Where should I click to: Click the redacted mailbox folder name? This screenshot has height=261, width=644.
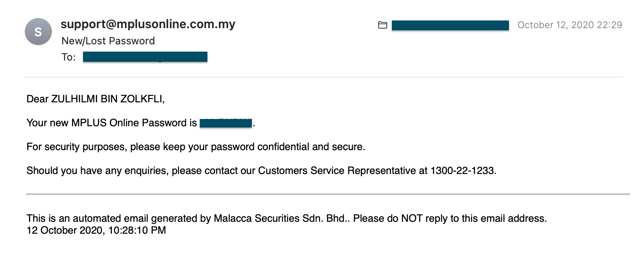pos(450,25)
